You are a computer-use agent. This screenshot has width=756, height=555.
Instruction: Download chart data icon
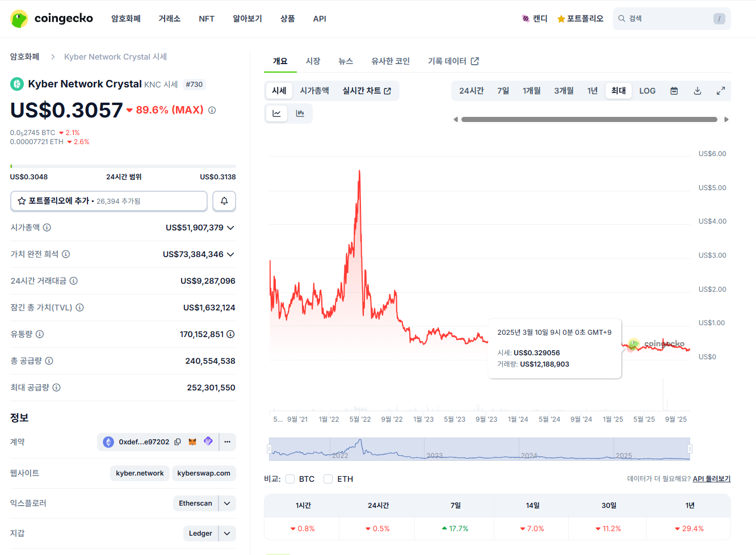click(x=698, y=91)
